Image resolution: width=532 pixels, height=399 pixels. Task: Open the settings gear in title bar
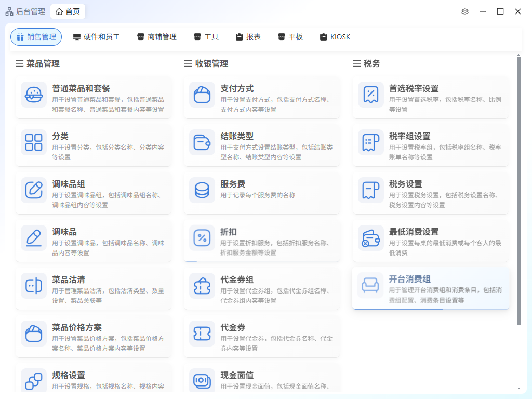tap(465, 11)
